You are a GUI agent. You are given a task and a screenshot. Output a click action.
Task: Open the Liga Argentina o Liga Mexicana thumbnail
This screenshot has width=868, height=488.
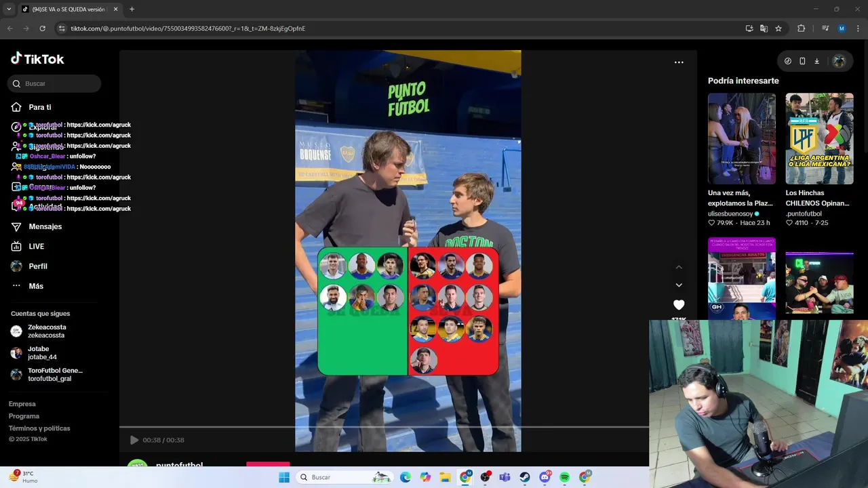click(x=819, y=138)
